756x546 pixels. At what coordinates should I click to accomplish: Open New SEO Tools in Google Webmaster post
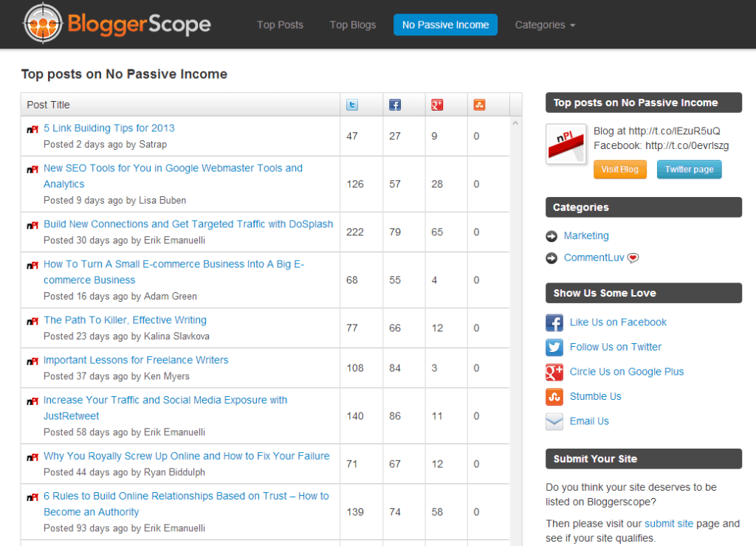(x=173, y=176)
